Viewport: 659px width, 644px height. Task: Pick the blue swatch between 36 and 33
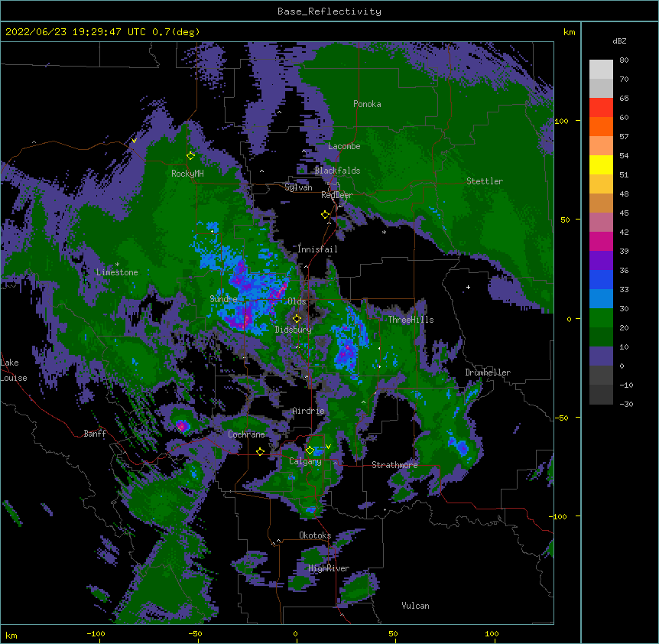601,279
